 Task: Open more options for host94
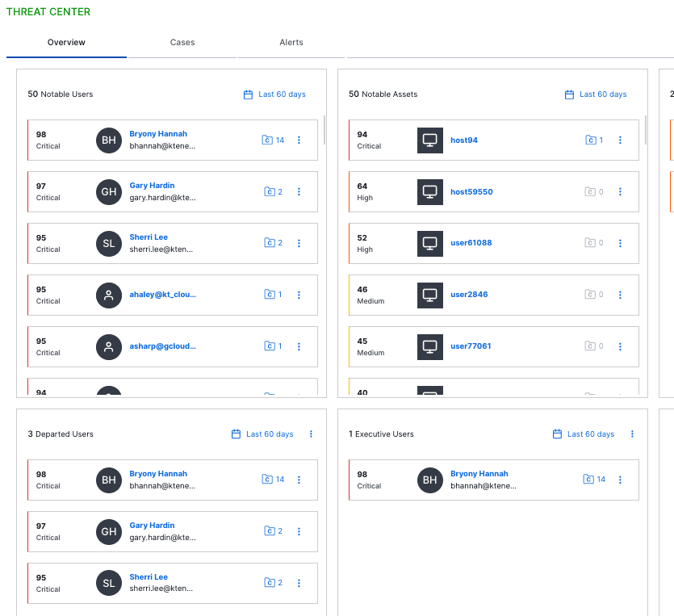pyautogui.click(x=620, y=140)
